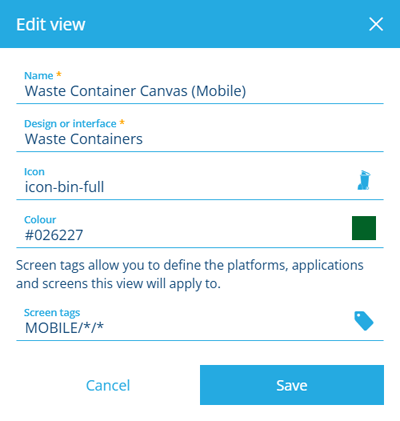Viewport: 400px width, 421px height.
Task: Select the Colour field label
Action: [40, 220]
